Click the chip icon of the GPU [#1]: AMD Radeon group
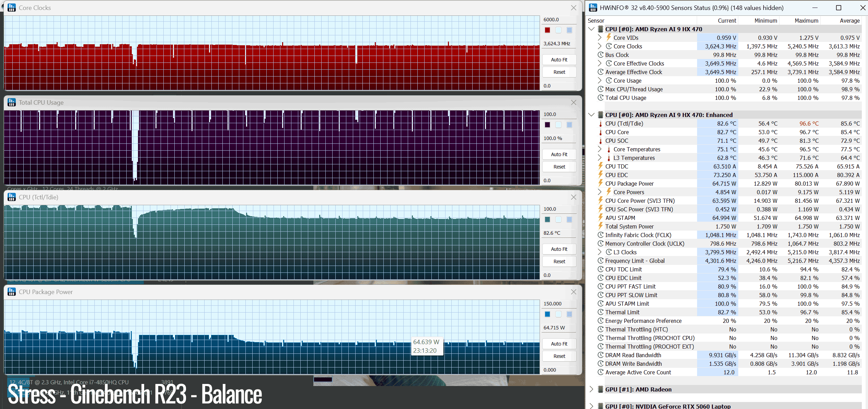 point(601,389)
